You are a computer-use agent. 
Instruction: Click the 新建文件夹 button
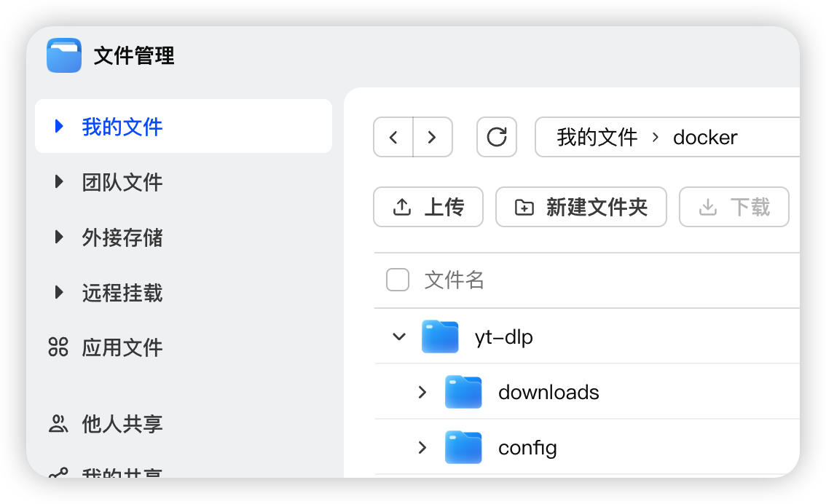[581, 207]
